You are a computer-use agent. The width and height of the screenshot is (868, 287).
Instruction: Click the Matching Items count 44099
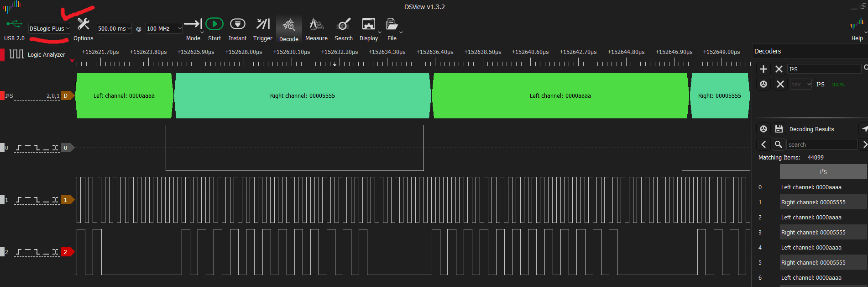pyautogui.click(x=816, y=157)
